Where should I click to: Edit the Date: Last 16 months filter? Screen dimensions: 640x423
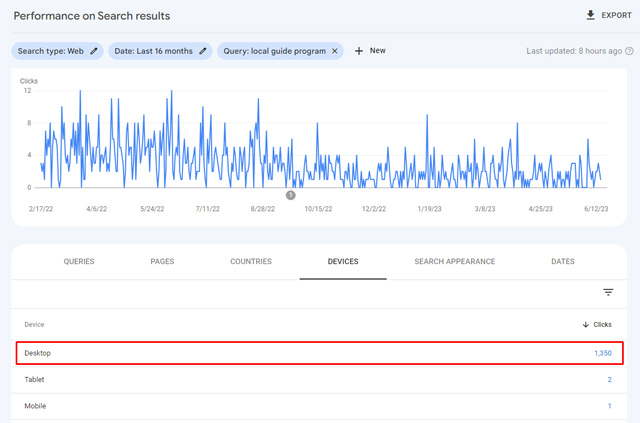click(x=203, y=51)
